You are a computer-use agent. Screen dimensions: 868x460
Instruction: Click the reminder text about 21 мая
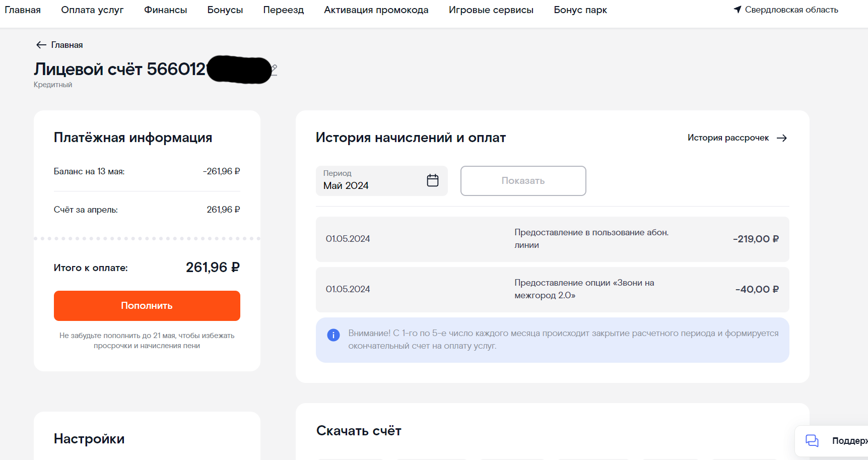[147, 341]
